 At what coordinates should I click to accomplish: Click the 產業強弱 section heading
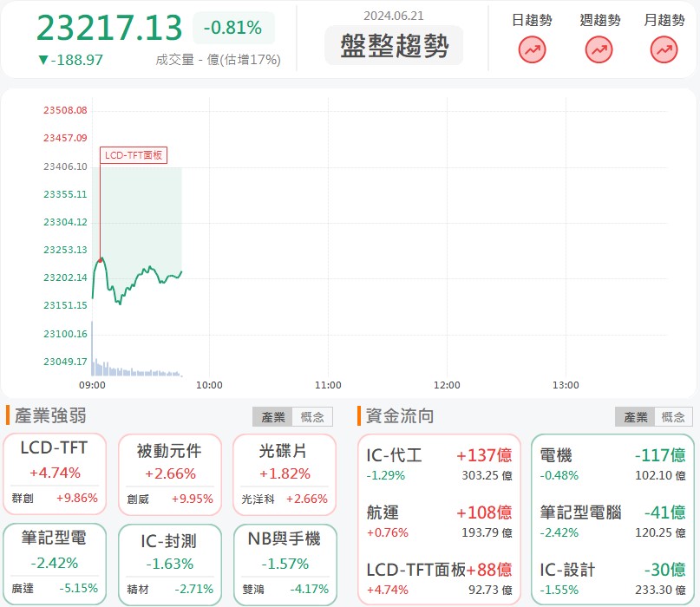pyautogui.click(x=50, y=415)
